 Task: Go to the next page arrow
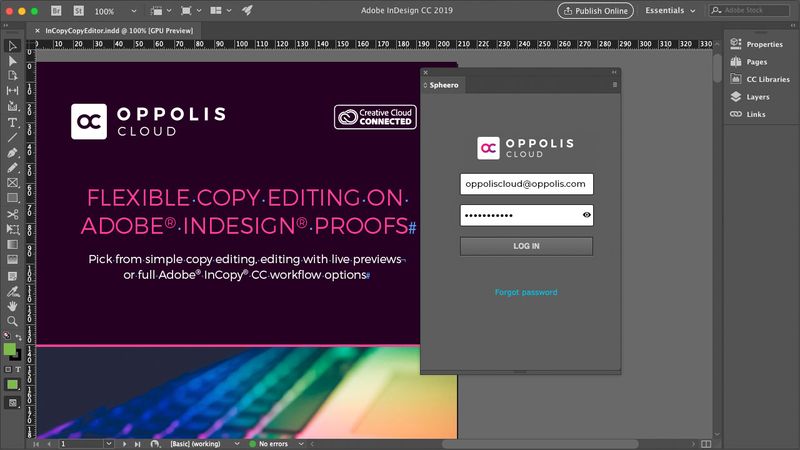tap(124, 444)
